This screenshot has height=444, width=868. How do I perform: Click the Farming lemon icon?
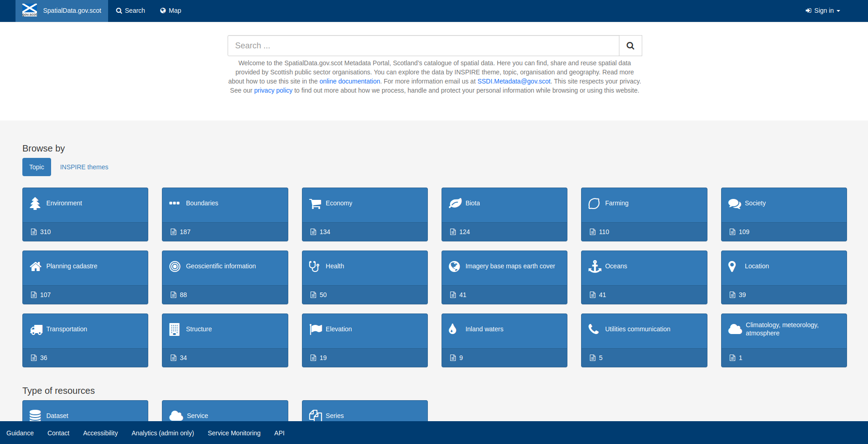click(594, 204)
